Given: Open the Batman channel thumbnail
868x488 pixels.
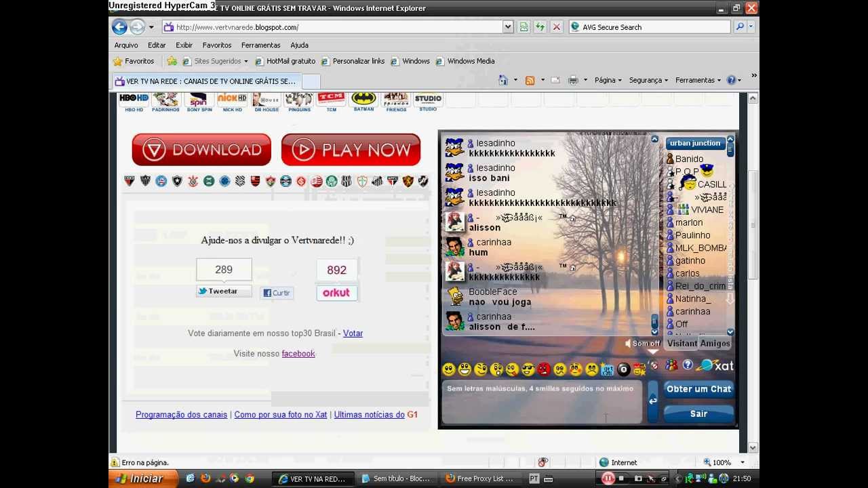Looking at the screenshot, I should [363, 102].
